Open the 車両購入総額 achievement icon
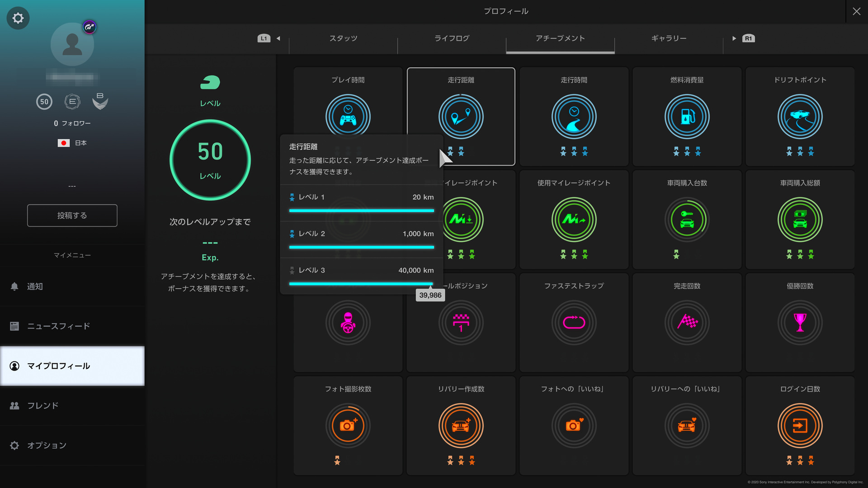Screen dimensions: 868x488 click(x=800, y=220)
